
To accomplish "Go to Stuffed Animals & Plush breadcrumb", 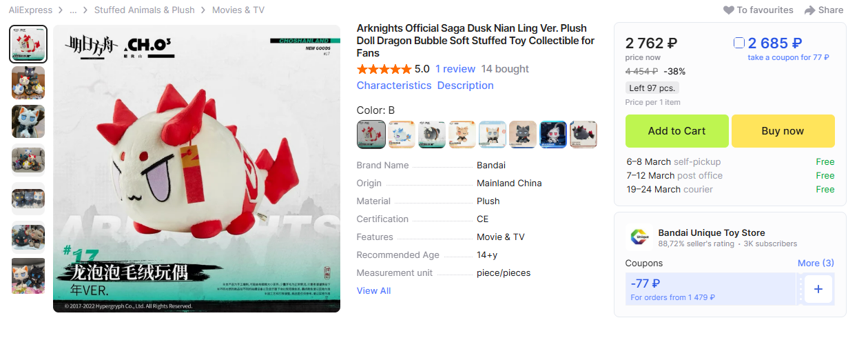I will pyautogui.click(x=145, y=10).
